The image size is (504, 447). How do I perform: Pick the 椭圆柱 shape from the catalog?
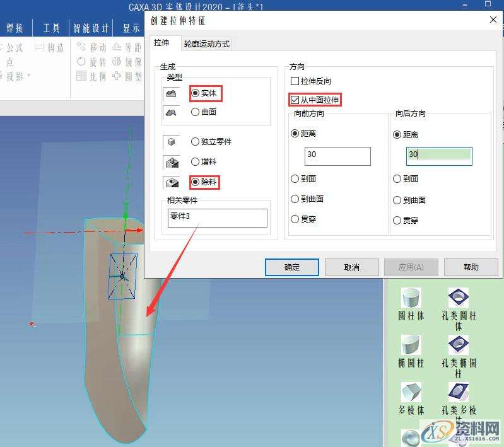(x=411, y=351)
